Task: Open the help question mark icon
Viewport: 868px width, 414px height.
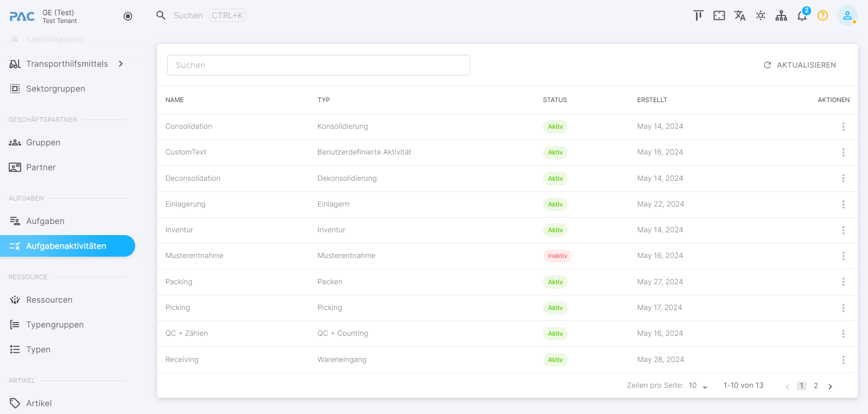Action: [822, 16]
